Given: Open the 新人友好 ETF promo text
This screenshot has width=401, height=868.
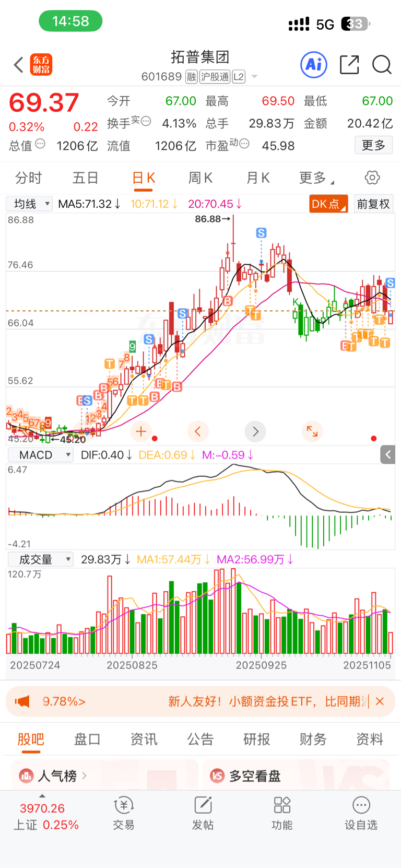Looking at the screenshot, I should [x=268, y=701].
